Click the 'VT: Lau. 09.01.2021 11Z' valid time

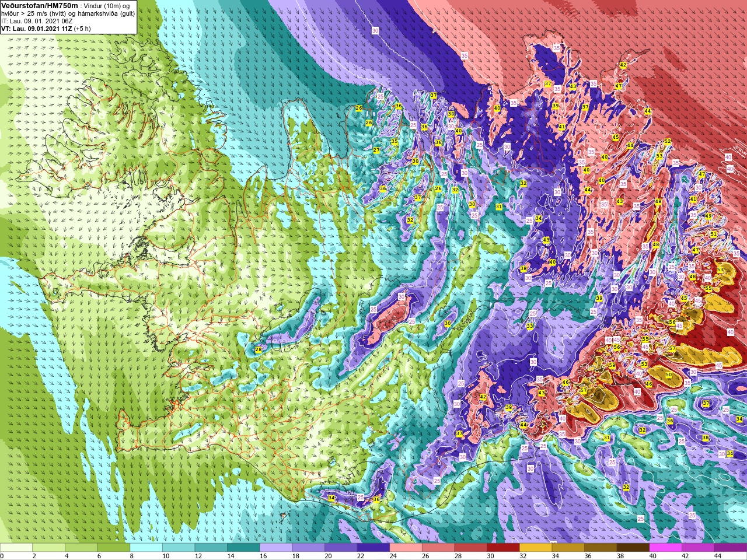click(x=36, y=29)
